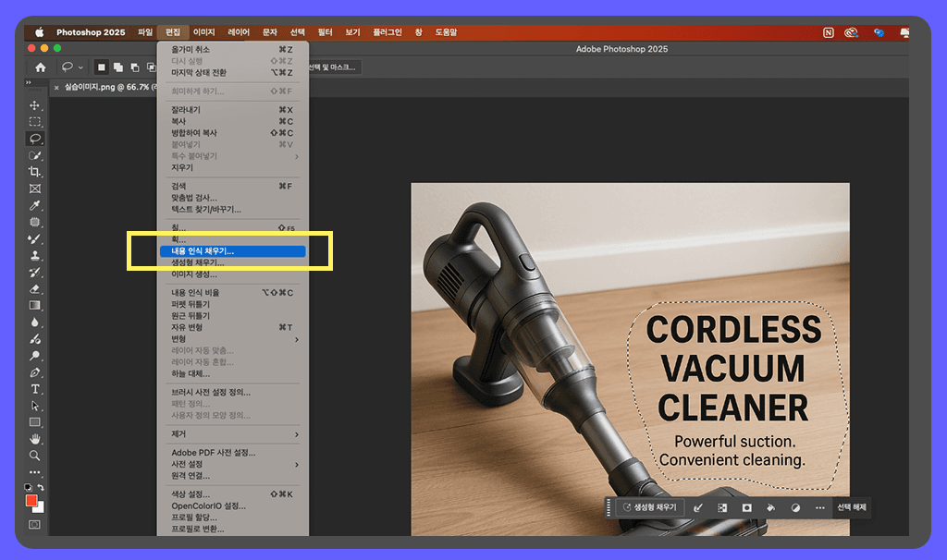Select the Move tool
Screen dimensions: 947x560
point(35,105)
